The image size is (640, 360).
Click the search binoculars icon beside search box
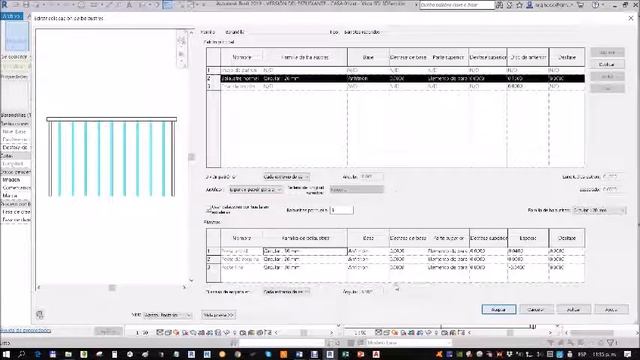pos(499,5)
